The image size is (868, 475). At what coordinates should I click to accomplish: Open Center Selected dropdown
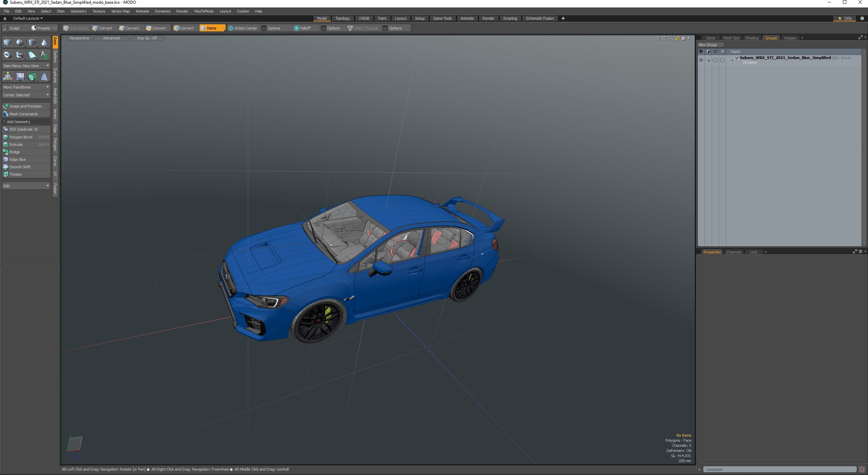pos(26,95)
